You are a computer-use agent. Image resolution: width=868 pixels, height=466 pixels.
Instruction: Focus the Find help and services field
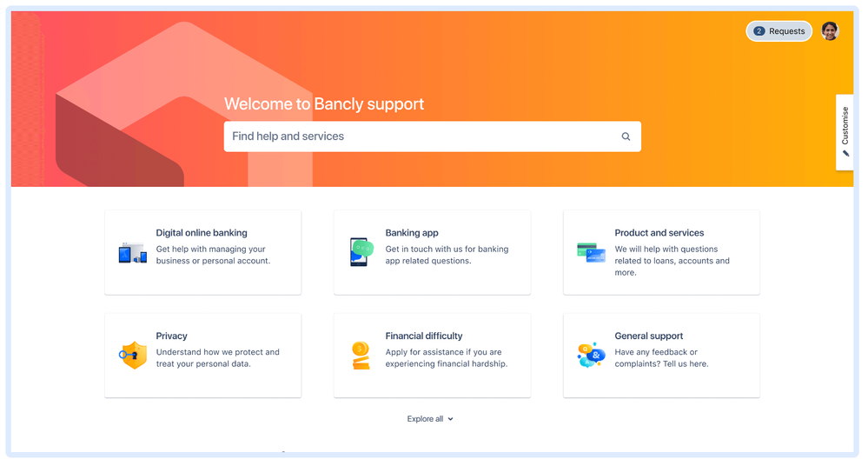pos(433,136)
